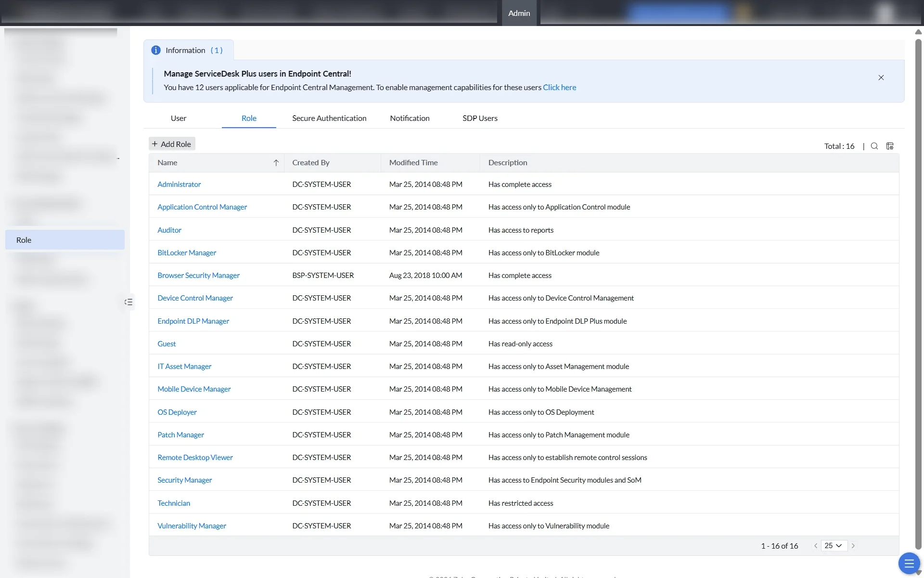The width and height of the screenshot is (924, 578).
Task: Open the OS Deployer role
Action: tap(177, 412)
